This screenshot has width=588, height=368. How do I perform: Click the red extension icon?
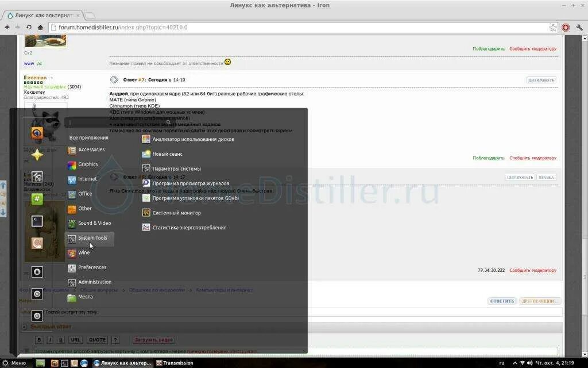(566, 28)
